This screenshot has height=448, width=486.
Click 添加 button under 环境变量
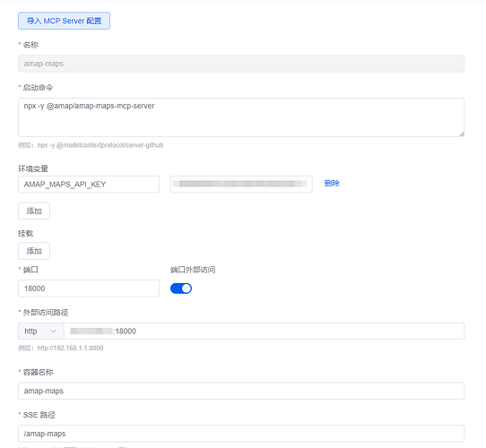[34, 211]
